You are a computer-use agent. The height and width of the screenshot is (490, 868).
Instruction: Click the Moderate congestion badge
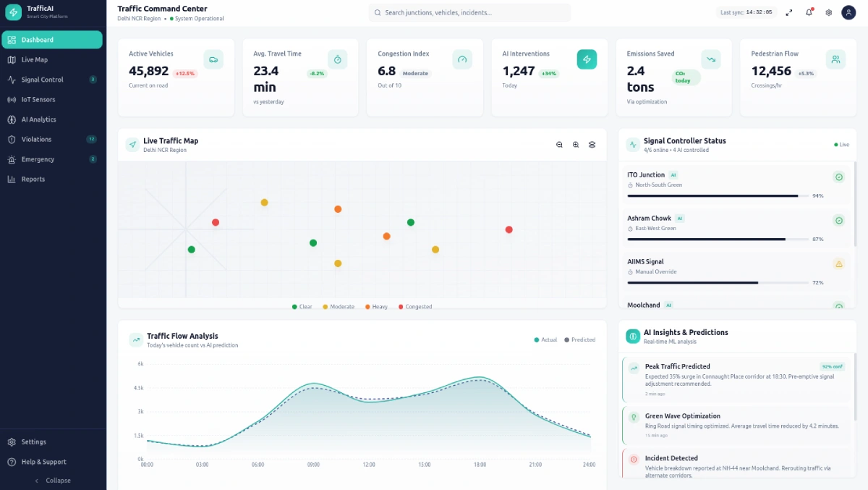(x=415, y=74)
